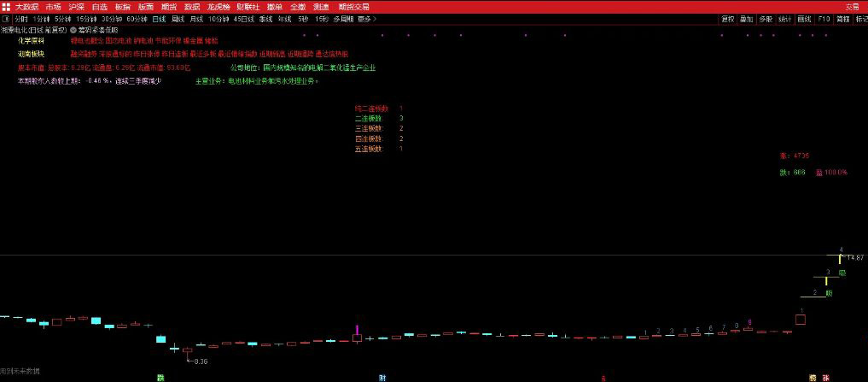Click the 交易 button at top right
The image size is (868, 382).
(853, 6)
